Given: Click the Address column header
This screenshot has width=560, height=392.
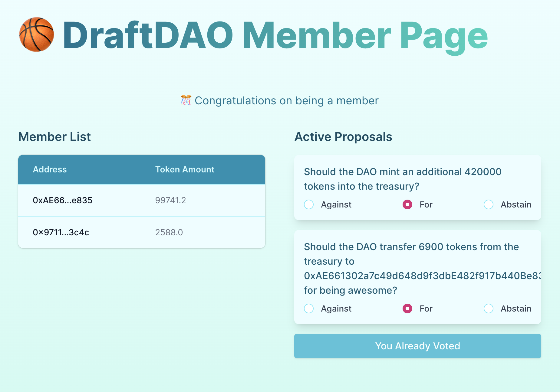Looking at the screenshot, I should pos(50,169).
